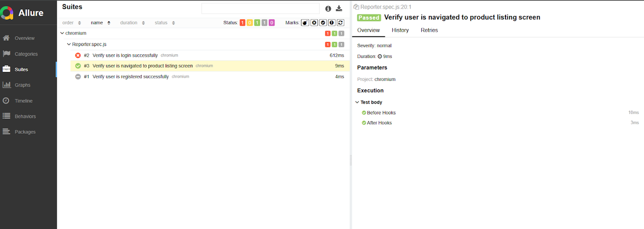Screen dimensions: 644x229
Task: Toggle the yellow broken status filter
Action: (x=250, y=23)
